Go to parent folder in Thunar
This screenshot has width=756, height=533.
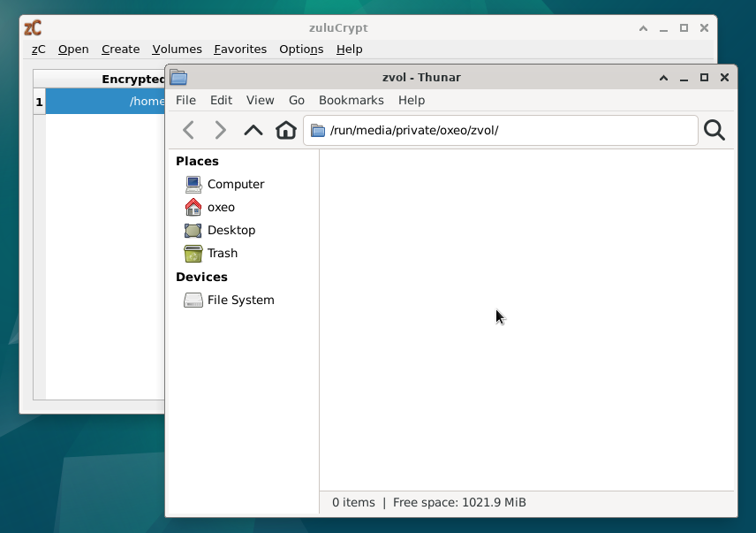pyautogui.click(x=253, y=130)
